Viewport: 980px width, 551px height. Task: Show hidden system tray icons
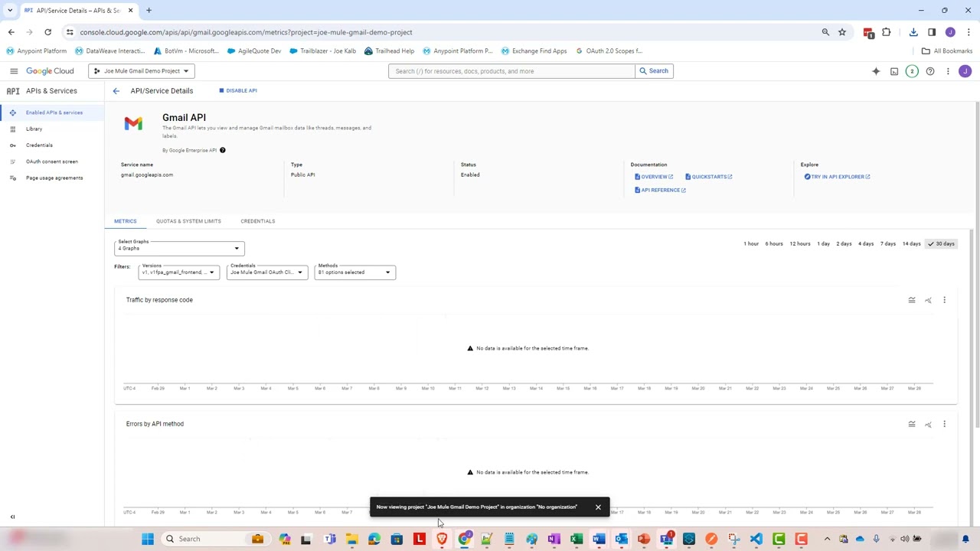click(827, 539)
